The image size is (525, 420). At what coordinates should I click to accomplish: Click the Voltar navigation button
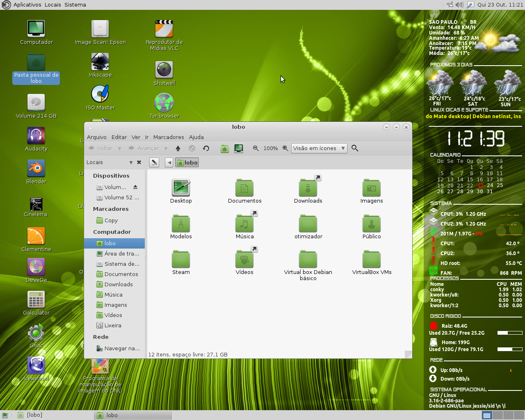point(101,148)
